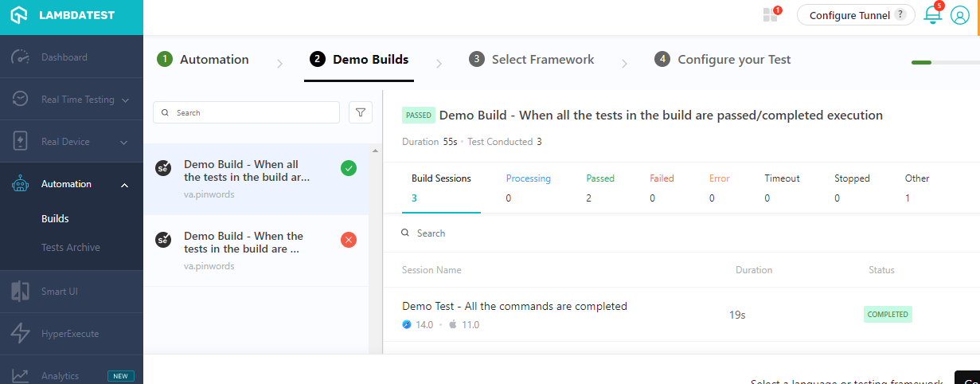Click the Automation robot icon
Screen dimensions: 980x384
[x=21, y=184]
